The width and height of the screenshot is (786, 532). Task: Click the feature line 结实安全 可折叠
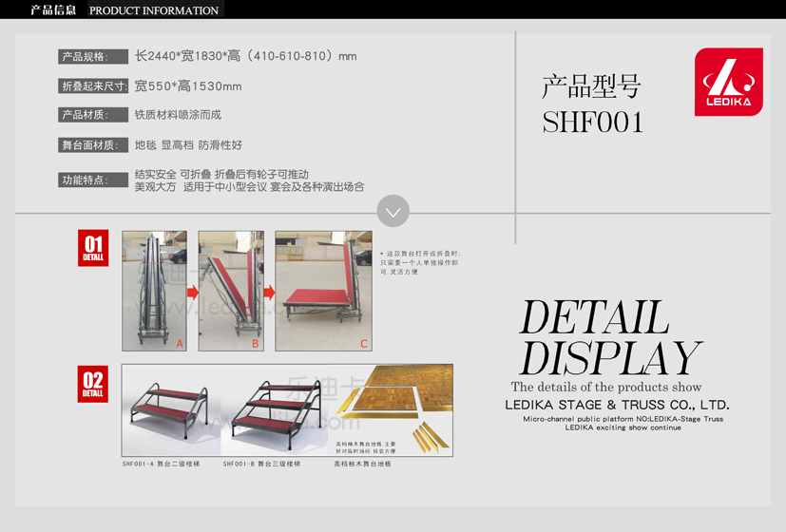[221, 175]
